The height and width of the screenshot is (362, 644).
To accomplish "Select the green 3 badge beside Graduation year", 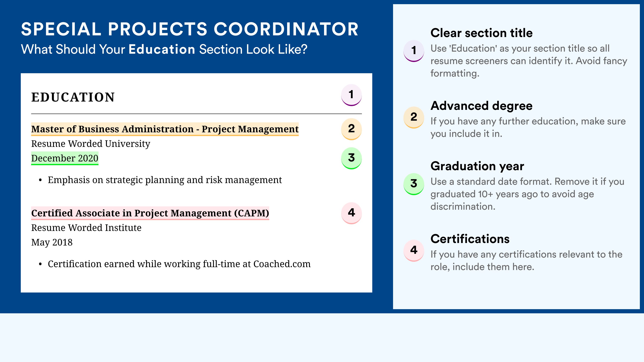I will pyautogui.click(x=414, y=184).
